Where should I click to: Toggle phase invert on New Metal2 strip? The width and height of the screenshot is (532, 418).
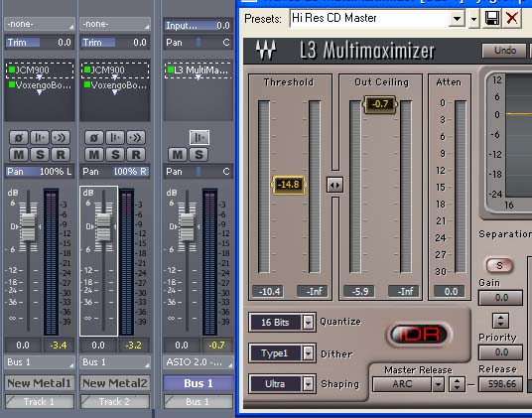94,137
